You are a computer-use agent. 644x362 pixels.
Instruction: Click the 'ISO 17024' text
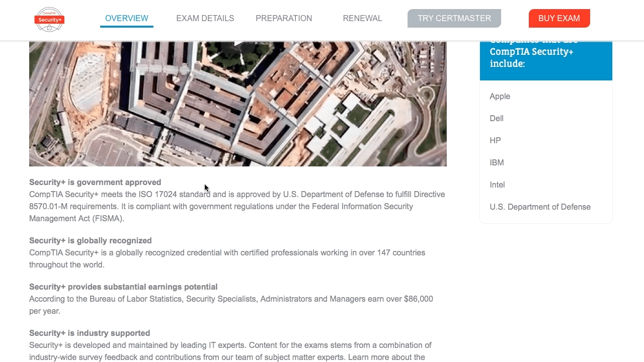(x=157, y=195)
